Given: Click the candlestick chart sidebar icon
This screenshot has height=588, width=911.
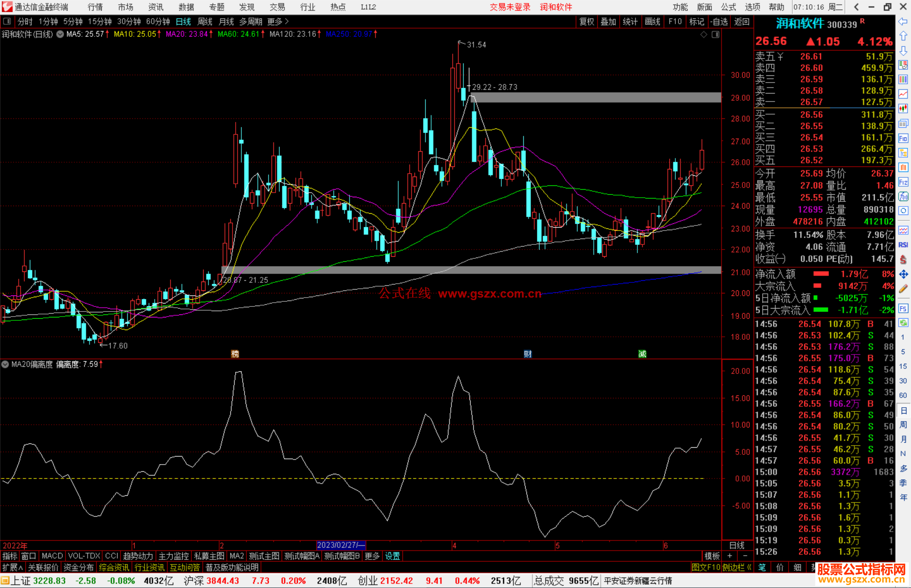Looking at the screenshot, I should click(903, 108).
